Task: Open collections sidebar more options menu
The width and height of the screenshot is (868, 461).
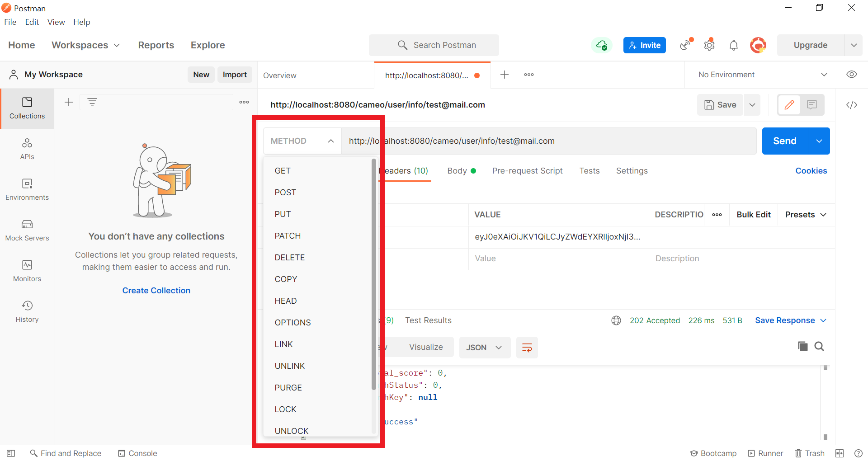Action: point(244,102)
